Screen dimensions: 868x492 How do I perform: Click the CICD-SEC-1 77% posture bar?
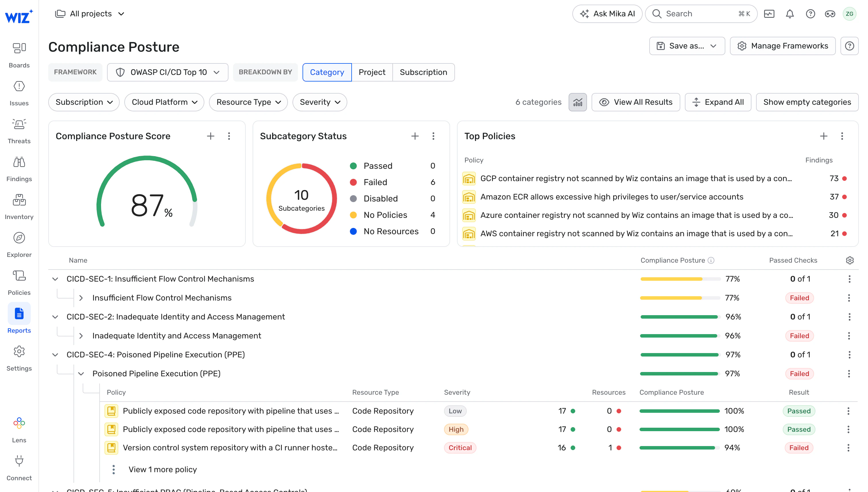(x=680, y=279)
